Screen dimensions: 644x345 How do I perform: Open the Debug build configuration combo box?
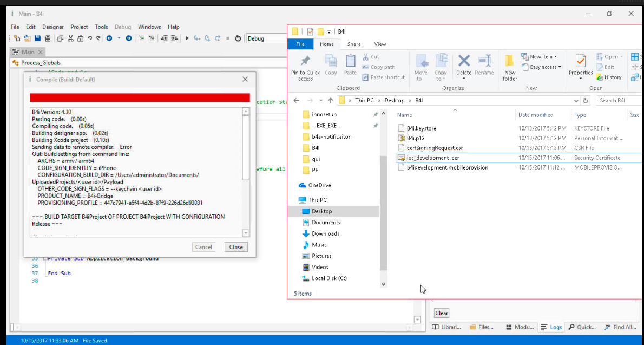pyautogui.click(x=267, y=38)
